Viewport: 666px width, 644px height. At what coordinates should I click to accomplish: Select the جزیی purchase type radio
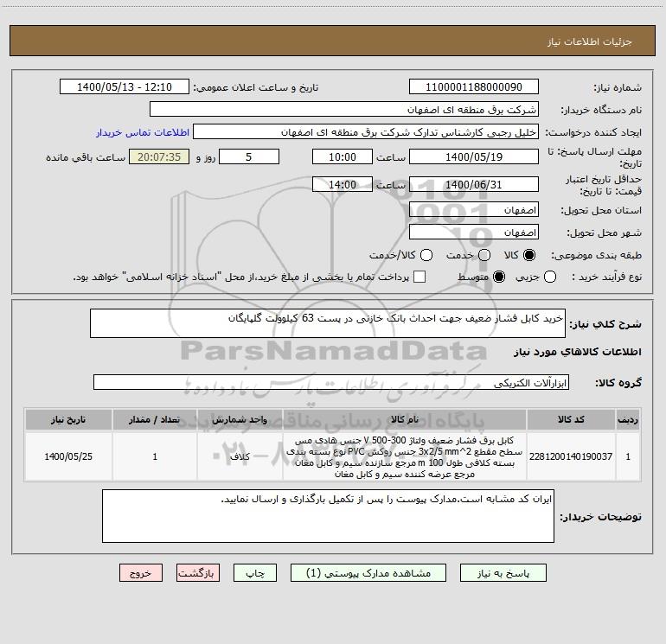pos(549,277)
